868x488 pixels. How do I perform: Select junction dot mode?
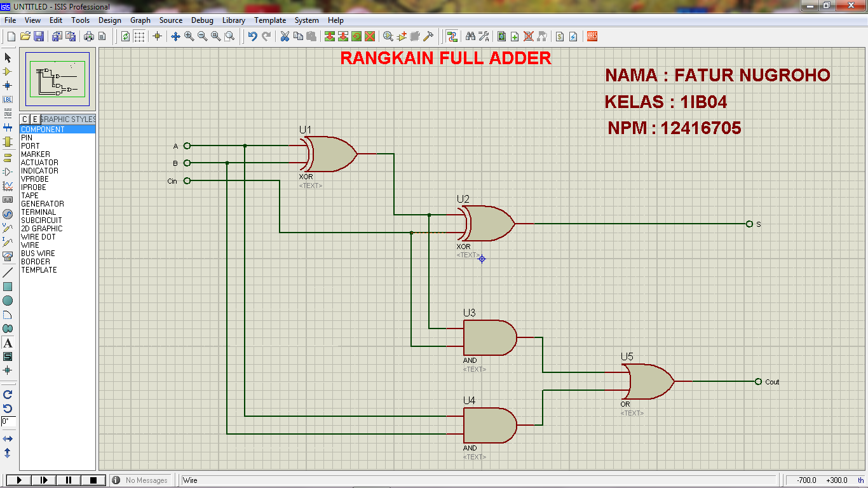(x=8, y=85)
